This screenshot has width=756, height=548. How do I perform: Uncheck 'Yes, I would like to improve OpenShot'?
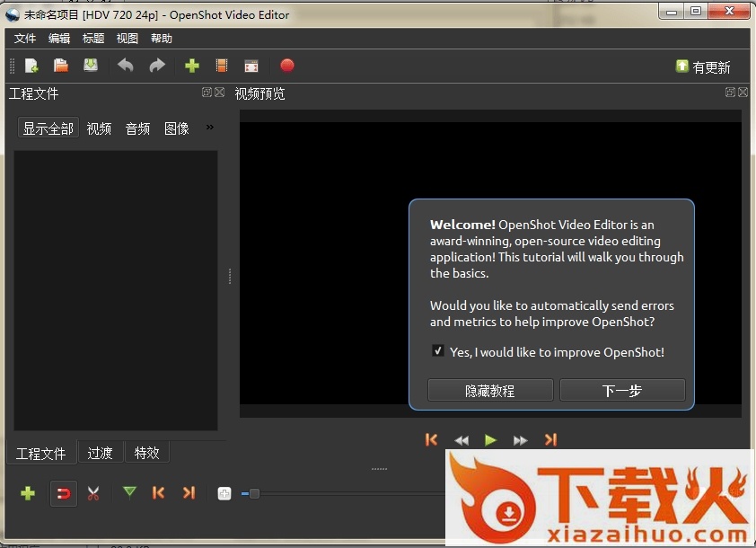point(438,351)
